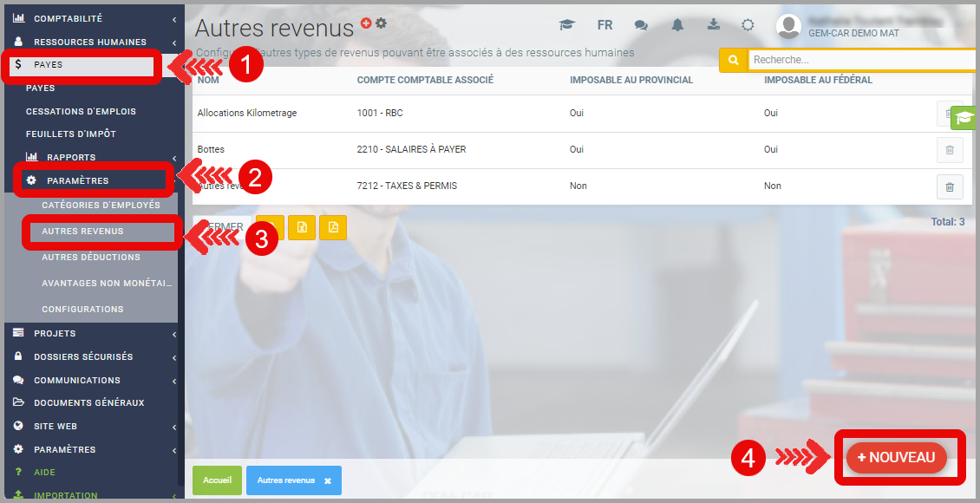The height and width of the screenshot is (503, 980).
Task: Click the yellow magnifier search button
Action: point(734,60)
